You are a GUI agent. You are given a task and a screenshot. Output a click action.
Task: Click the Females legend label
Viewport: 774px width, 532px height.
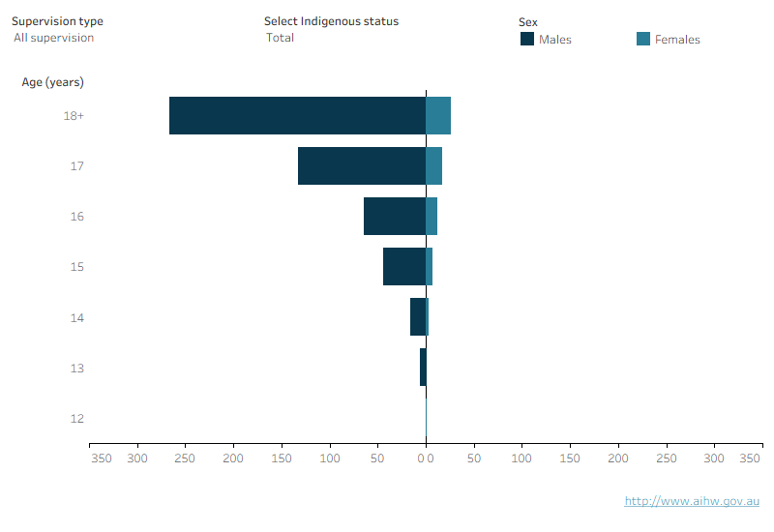[677, 40]
